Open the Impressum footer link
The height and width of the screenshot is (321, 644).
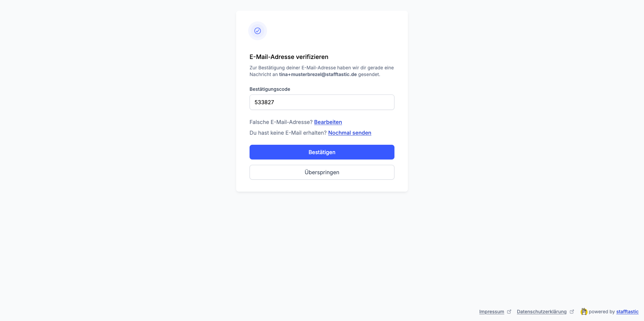click(x=491, y=312)
